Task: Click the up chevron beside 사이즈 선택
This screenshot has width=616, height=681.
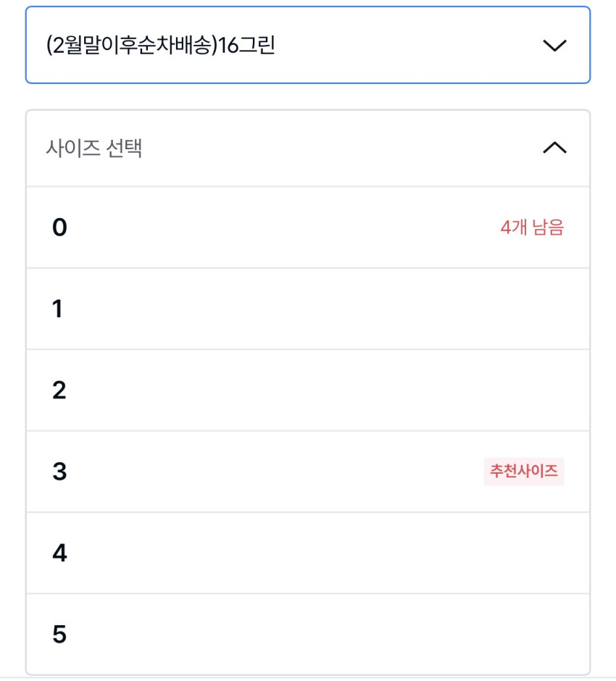Action: point(554,149)
